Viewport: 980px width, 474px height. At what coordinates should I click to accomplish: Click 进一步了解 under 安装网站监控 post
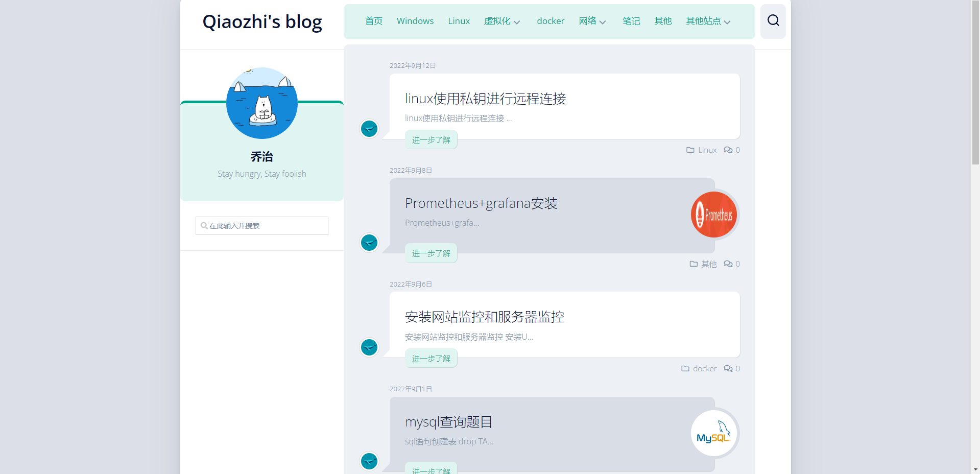(431, 359)
